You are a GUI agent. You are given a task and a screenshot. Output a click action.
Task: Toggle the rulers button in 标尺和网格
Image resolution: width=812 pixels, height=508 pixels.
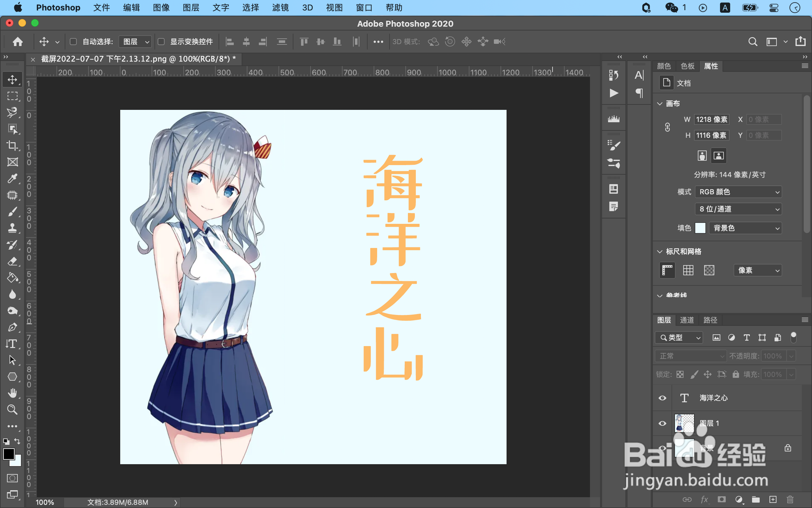click(667, 270)
